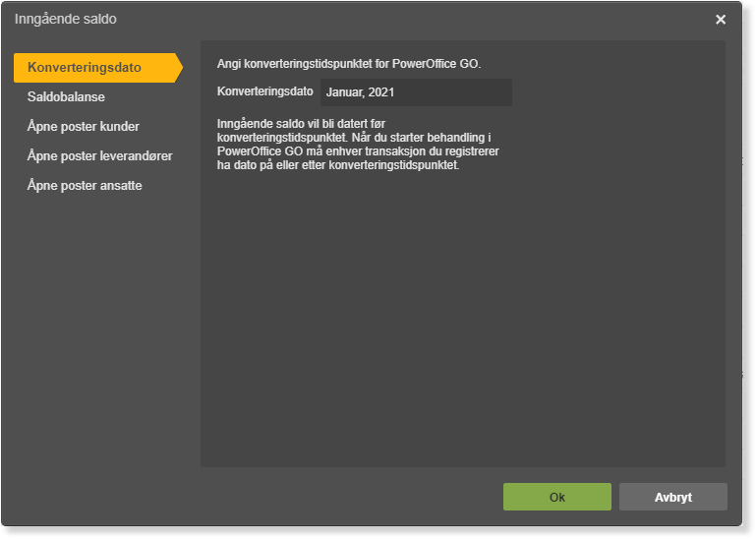Screen dimensions: 756x539
Task: Close the Inngående saldo dialog
Action: (x=721, y=20)
